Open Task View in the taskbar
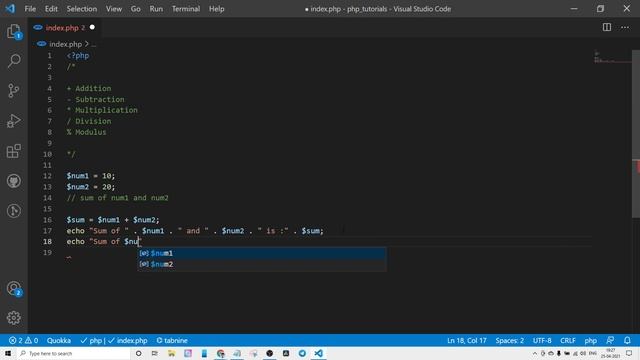Viewport: 640px width, 360px height. pos(155,353)
